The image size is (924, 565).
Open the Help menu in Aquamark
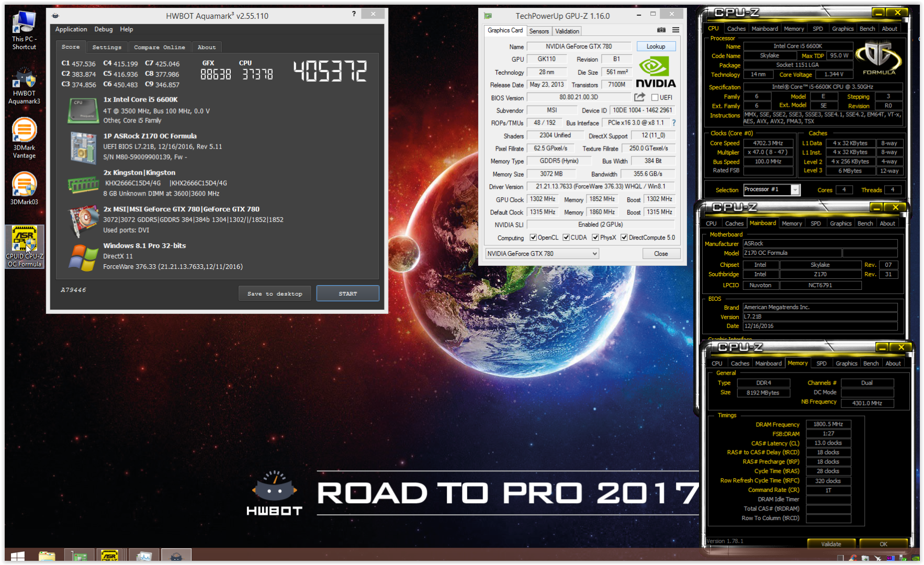pos(127,29)
